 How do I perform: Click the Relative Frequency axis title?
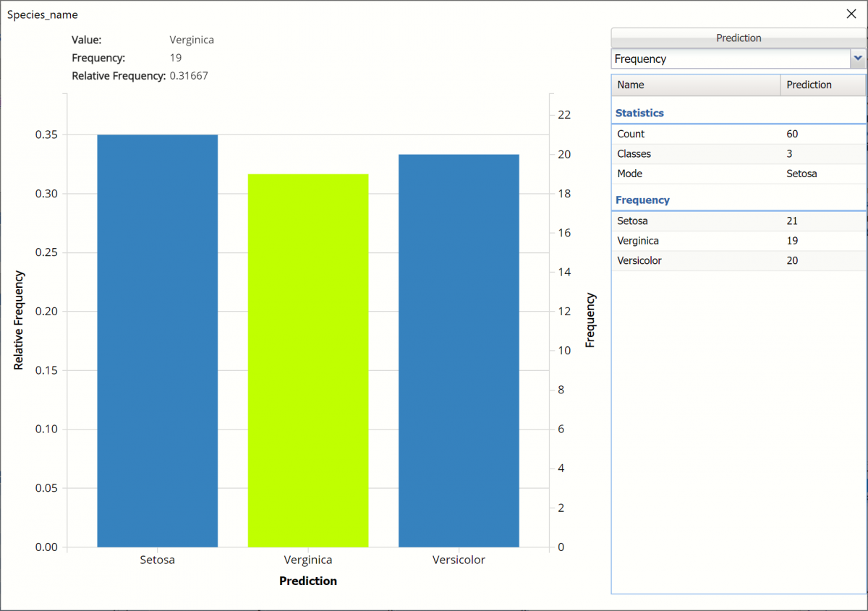19,320
